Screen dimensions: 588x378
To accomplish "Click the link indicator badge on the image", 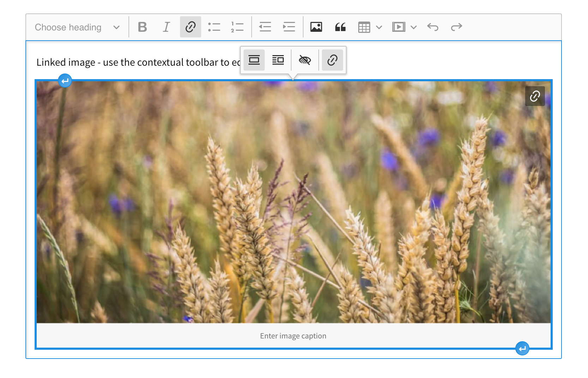I will coord(535,96).
